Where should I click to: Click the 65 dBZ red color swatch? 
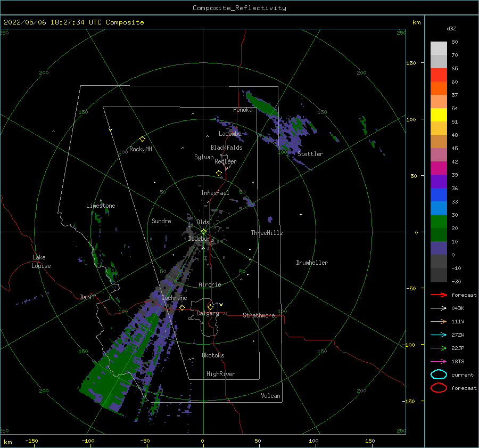click(x=439, y=75)
